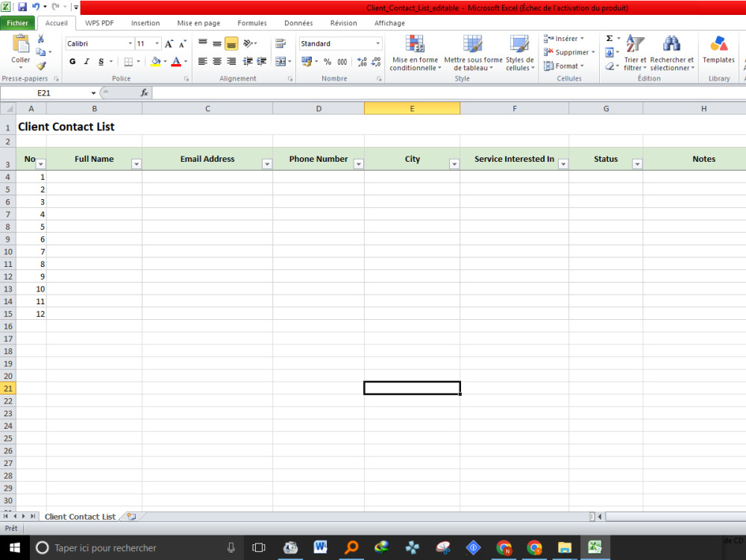Open the Email Address filter dropdown

click(267, 164)
